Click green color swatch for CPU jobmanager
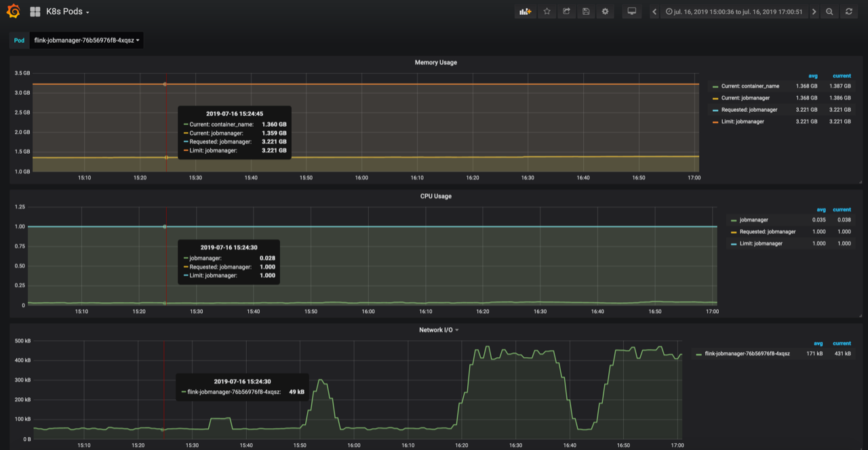The image size is (868, 450). [x=734, y=220]
